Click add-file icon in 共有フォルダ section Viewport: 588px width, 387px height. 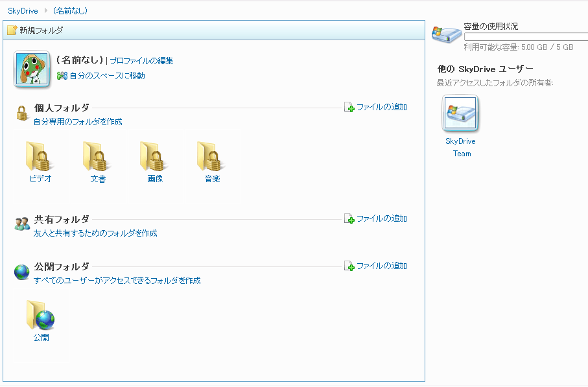(349, 218)
